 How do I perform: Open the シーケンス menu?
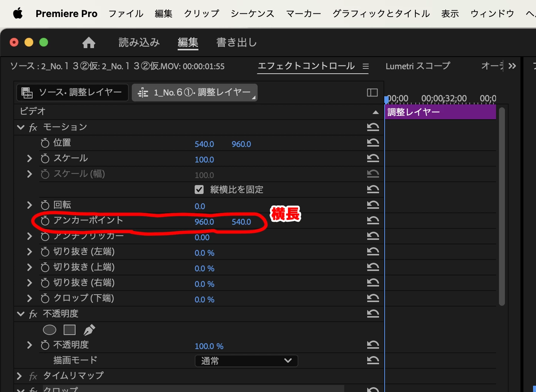252,14
